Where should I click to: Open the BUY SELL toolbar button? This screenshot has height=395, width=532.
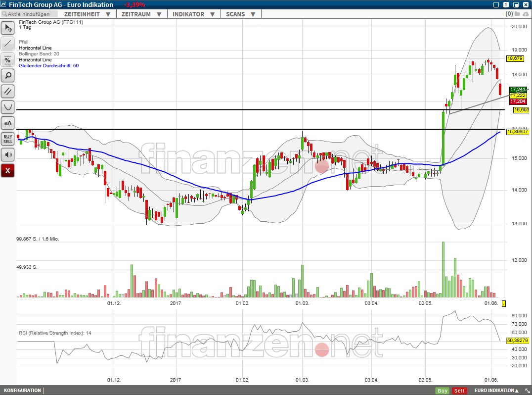8,139
